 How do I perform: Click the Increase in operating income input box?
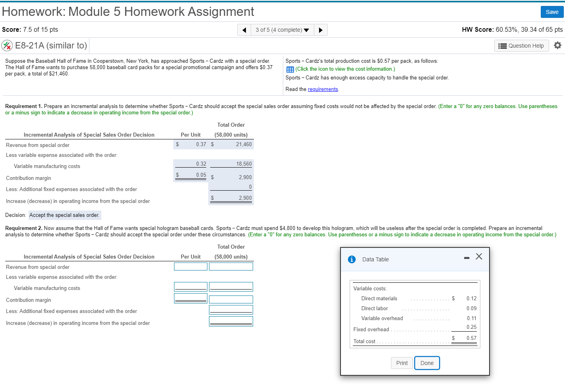click(x=231, y=321)
